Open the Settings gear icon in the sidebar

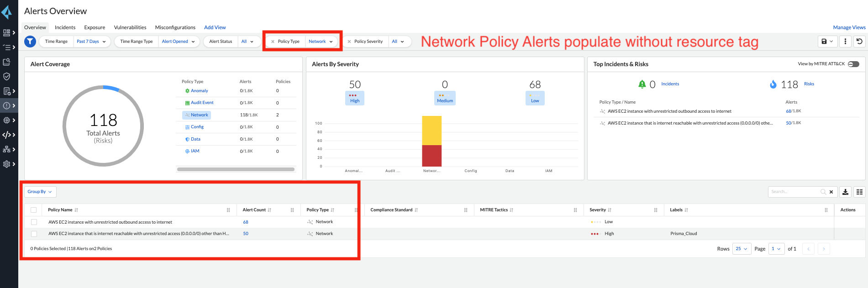(6, 164)
